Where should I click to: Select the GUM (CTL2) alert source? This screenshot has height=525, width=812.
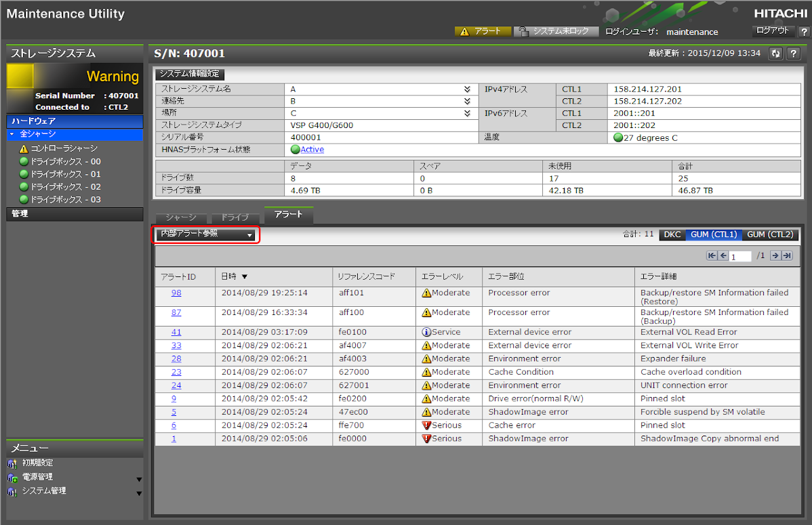pos(770,234)
